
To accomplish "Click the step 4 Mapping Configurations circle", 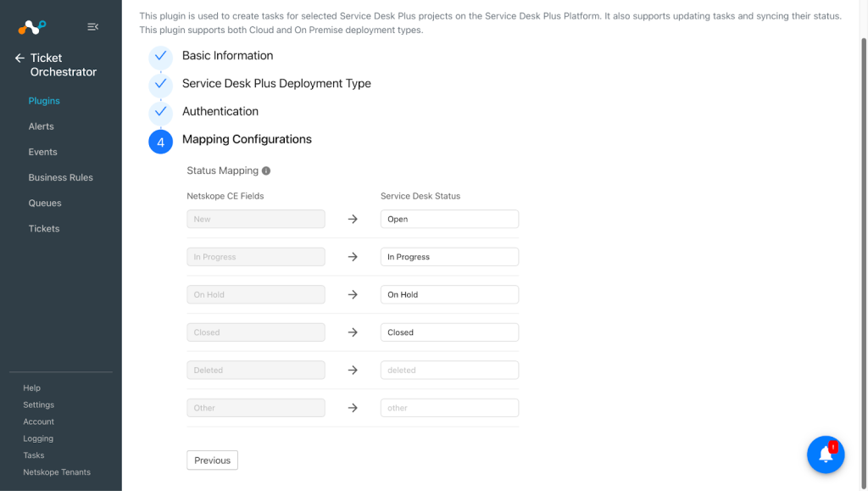I will (160, 142).
